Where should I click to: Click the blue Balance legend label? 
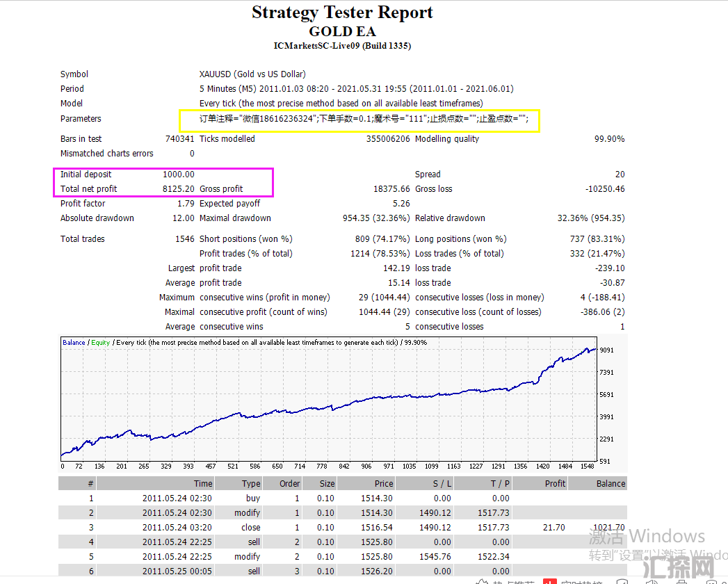coord(74,343)
